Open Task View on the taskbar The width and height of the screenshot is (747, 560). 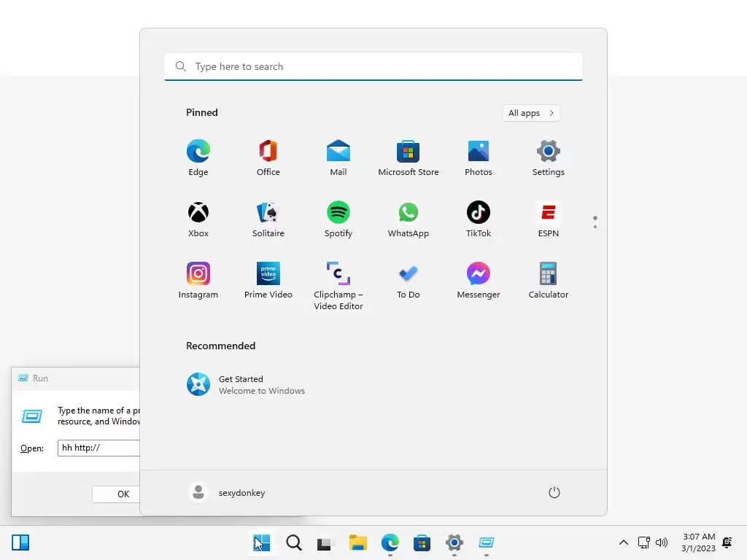(326, 542)
